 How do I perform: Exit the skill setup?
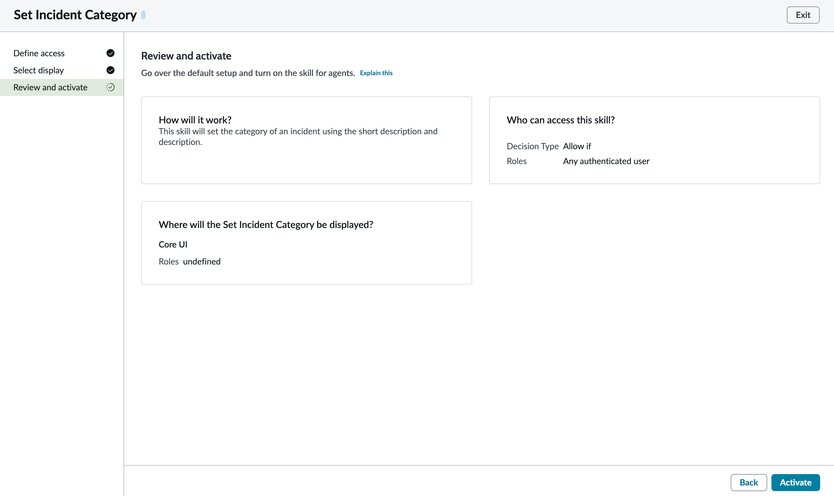click(802, 15)
